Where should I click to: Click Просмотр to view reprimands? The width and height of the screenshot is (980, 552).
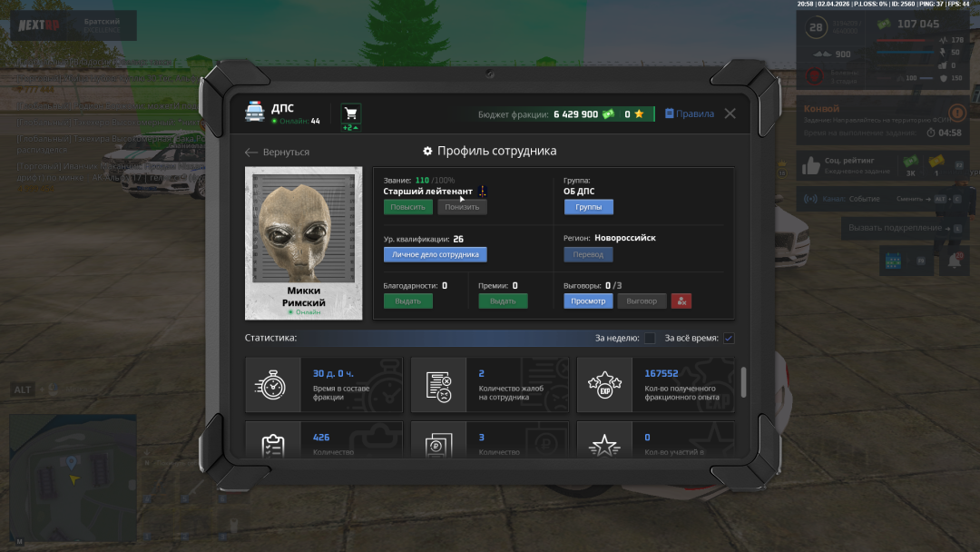pyautogui.click(x=588, y=301)
